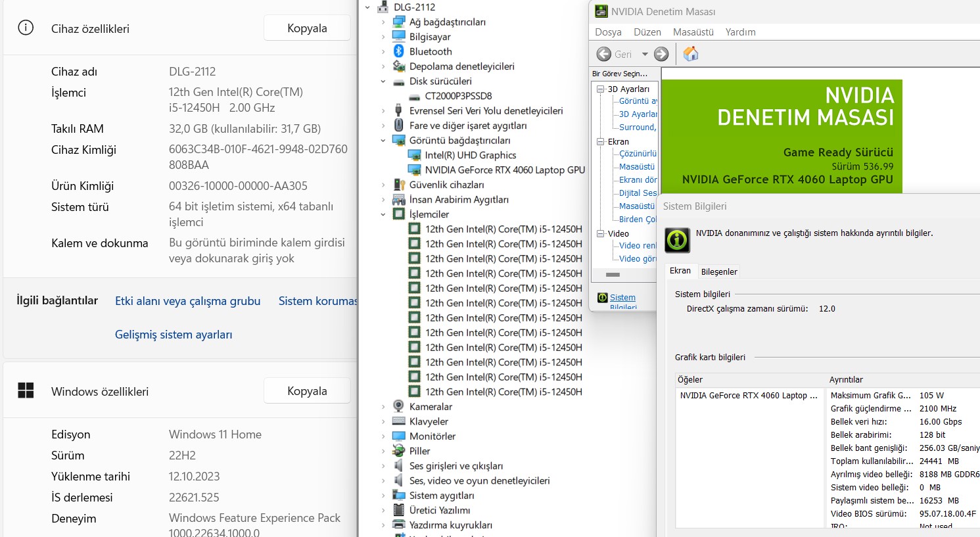Click the Intel(R) UHD Graphics adapter icon
This screenshot has height=537, width=980.
pyautogui.click(x=414, y=155)
